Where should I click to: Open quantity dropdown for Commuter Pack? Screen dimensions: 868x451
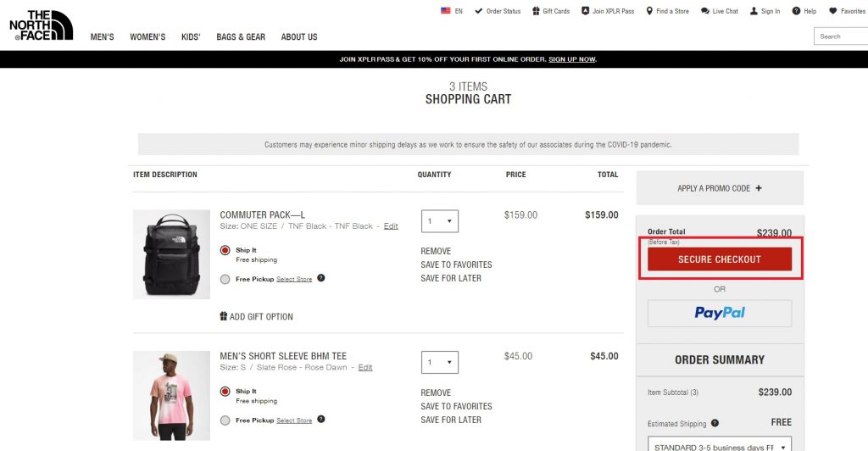(439, 221)
